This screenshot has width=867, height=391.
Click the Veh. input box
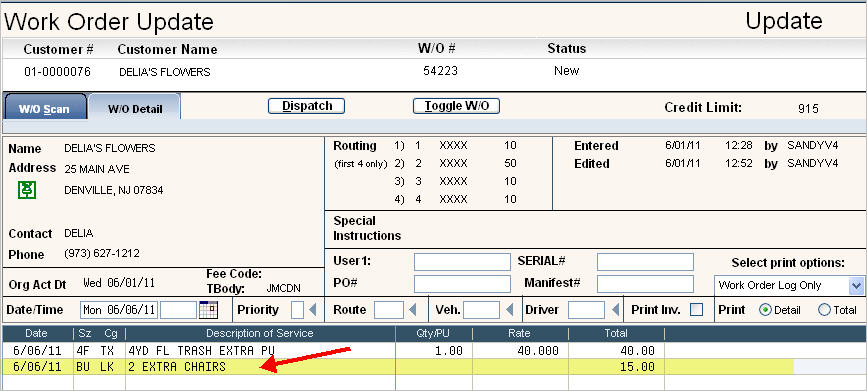[x=482, y=310]
